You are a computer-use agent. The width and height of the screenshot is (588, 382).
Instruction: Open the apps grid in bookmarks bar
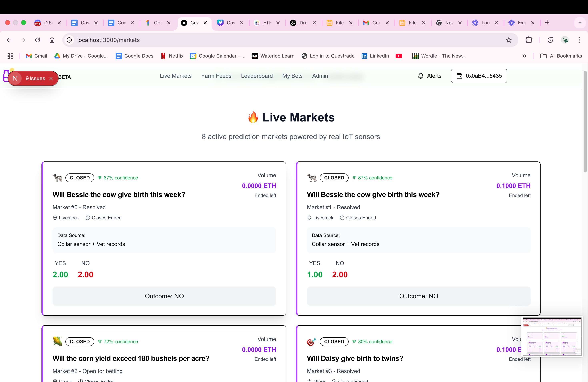pos(10,56)
